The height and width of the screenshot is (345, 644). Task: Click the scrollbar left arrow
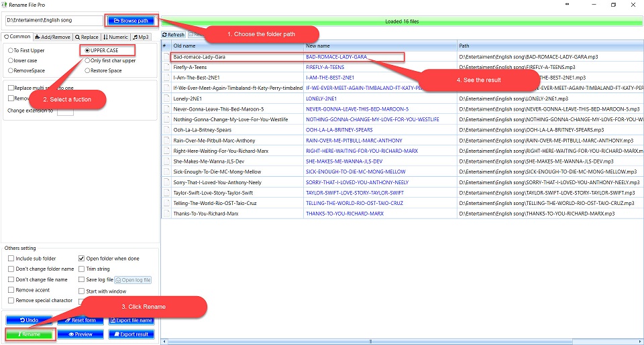point(165,341)
